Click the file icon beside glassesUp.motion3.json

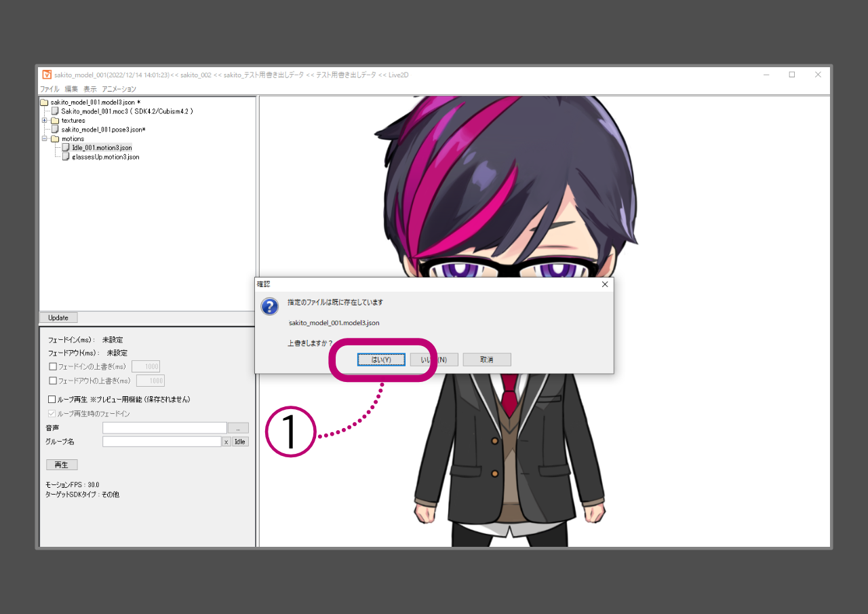66,157
